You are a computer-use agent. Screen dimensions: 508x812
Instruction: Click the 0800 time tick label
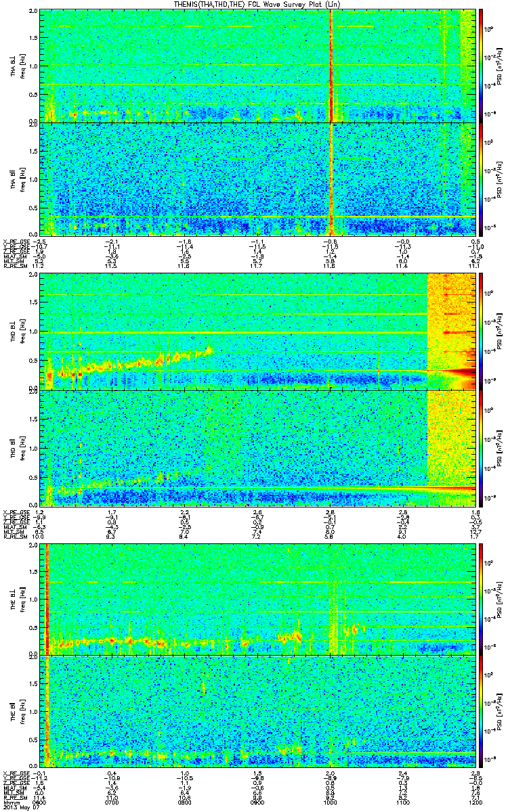coord(185,803)
